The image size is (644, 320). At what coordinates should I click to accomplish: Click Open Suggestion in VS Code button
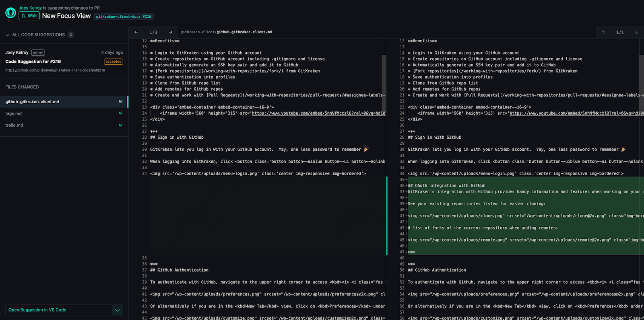coord(58,310)
